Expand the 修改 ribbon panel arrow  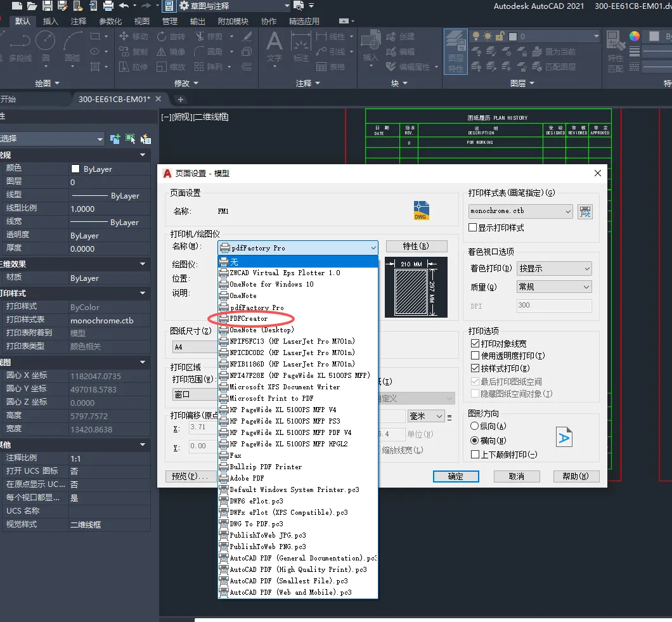196,82
